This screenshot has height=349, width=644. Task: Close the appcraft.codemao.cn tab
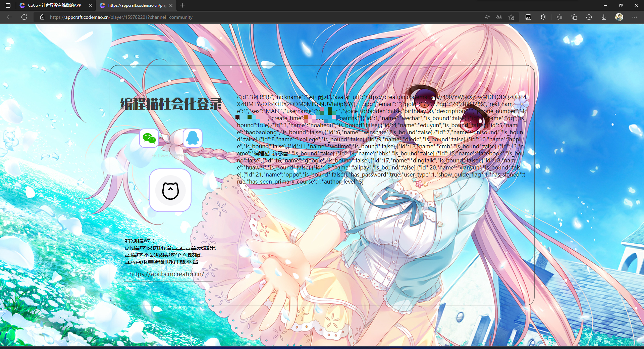click(171, 5)
